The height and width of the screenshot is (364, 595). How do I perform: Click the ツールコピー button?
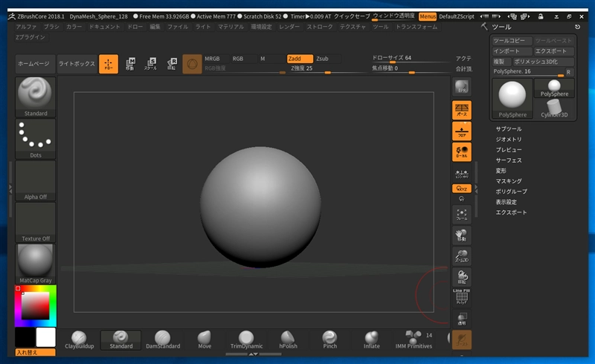coord(511,41)
